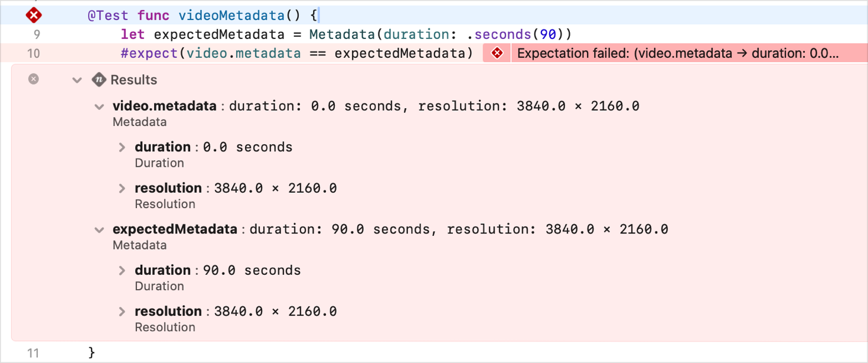Click the Results heading label

(133, 80)
